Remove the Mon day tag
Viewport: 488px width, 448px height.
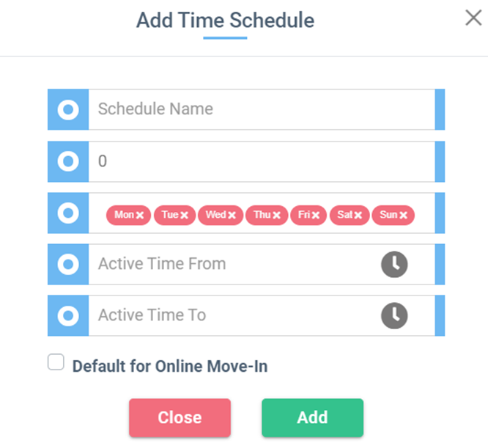(140, 215)
